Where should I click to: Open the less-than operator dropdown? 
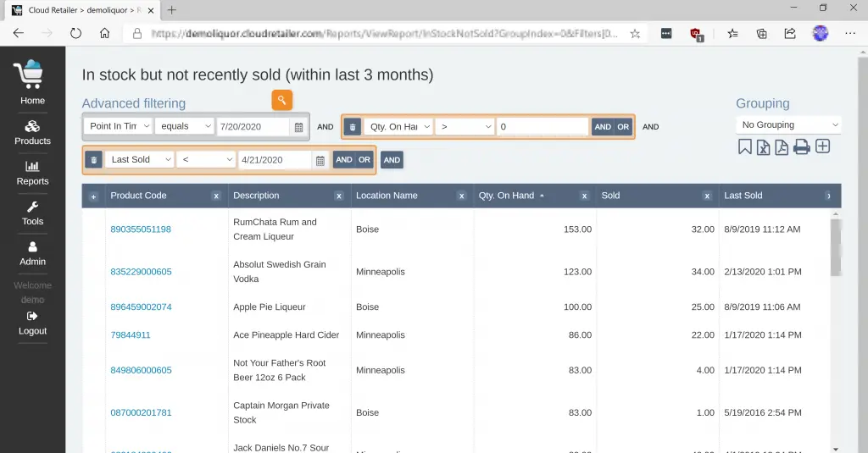click(206, 159)
